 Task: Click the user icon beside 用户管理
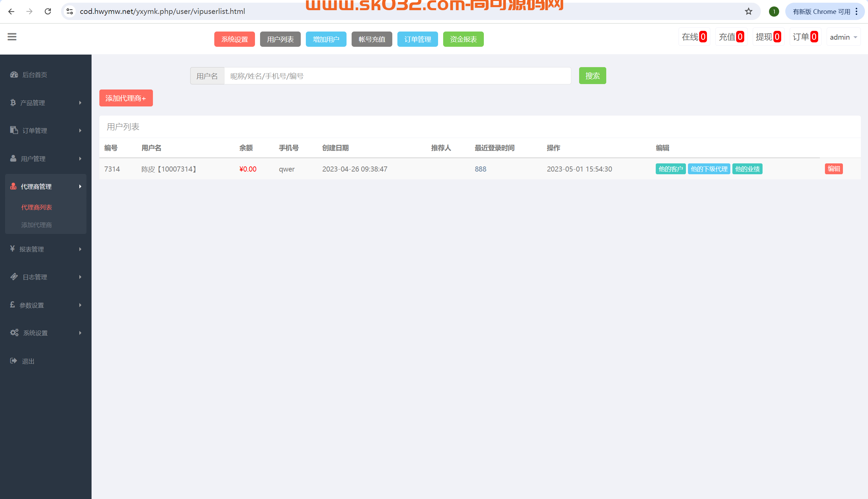coord(13,158)
